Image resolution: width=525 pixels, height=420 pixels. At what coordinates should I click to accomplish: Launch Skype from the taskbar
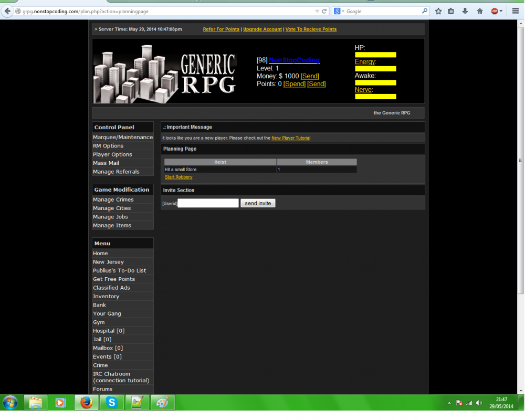[111, 402]
